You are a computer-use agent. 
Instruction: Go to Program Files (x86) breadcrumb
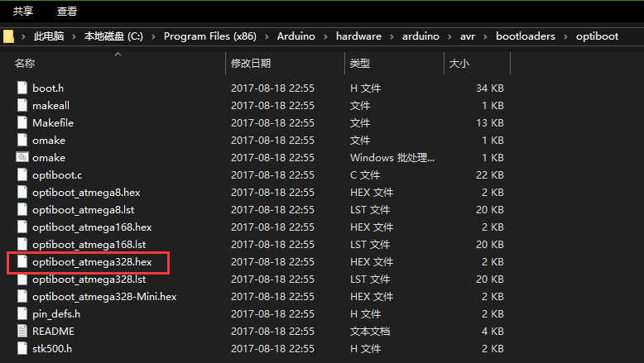click(x=210, y=36)
